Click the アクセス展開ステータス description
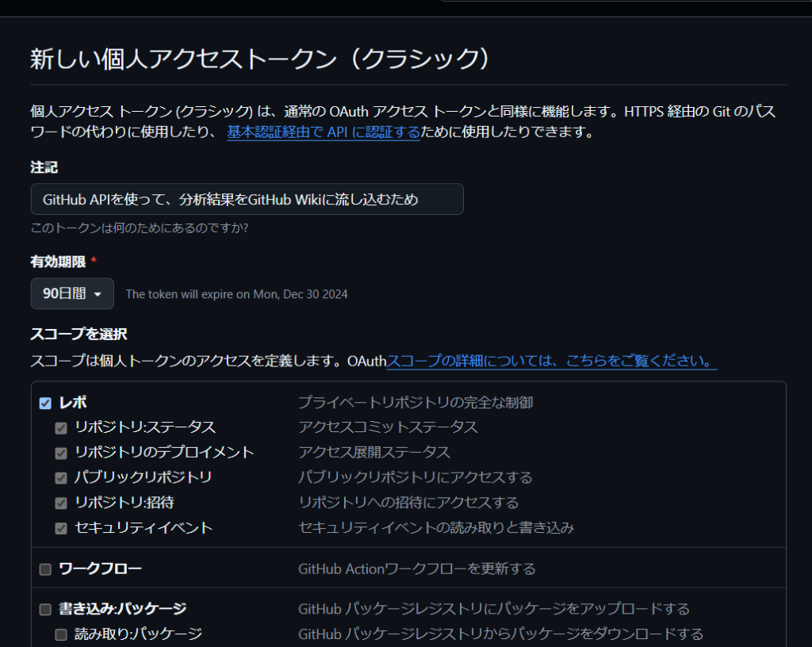 pyautogui.click(x=374, y=453)
